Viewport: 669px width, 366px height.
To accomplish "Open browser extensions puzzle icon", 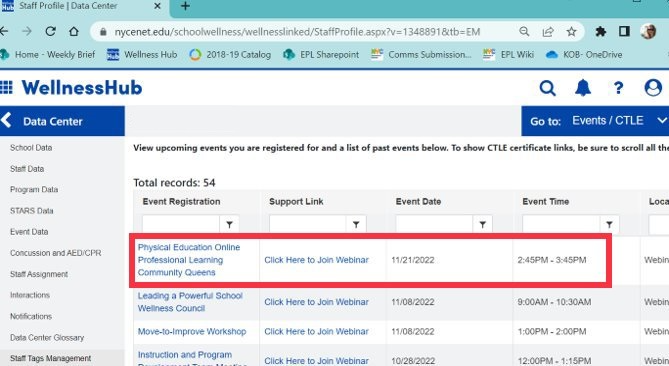I will (x=601, y=32).
